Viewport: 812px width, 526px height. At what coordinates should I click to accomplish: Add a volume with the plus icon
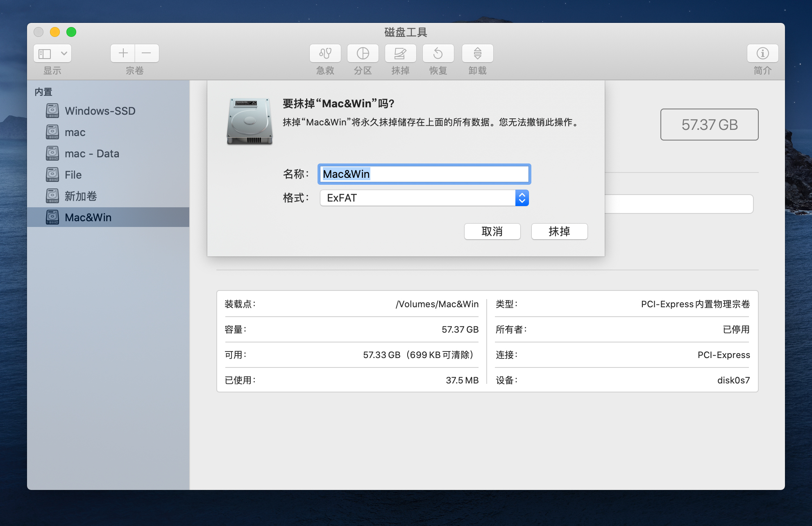coord(122,53)
